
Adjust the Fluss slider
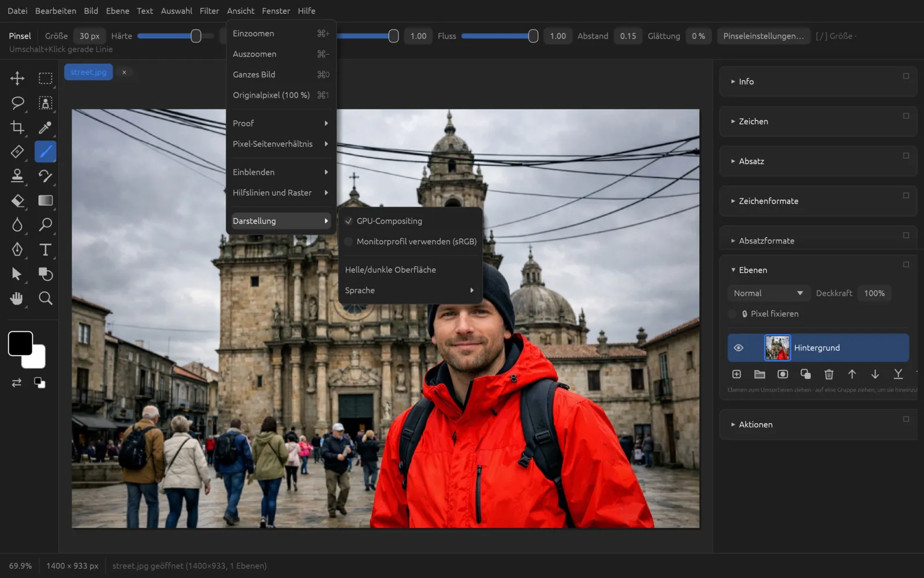point(500,36)
